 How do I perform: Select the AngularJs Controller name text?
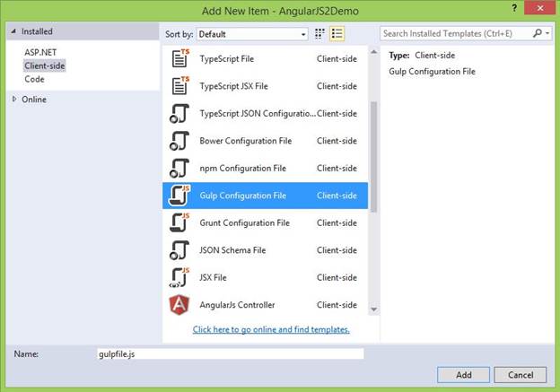237,305
